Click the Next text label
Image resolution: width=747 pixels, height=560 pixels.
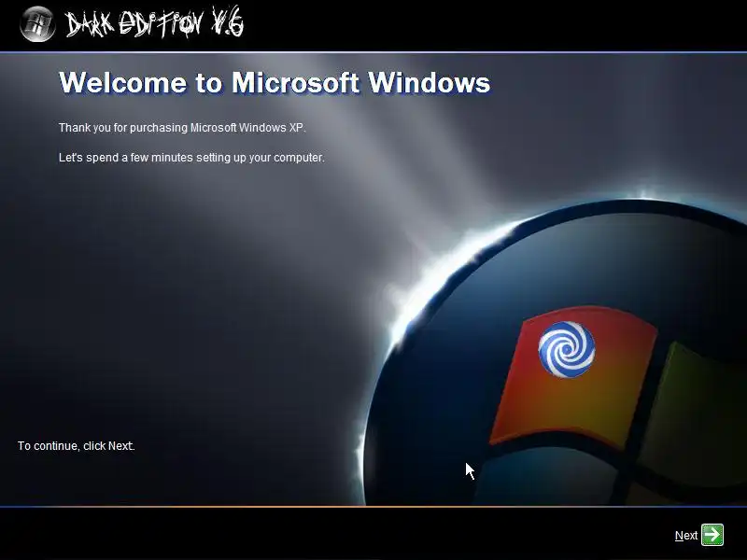coord(686,536)
